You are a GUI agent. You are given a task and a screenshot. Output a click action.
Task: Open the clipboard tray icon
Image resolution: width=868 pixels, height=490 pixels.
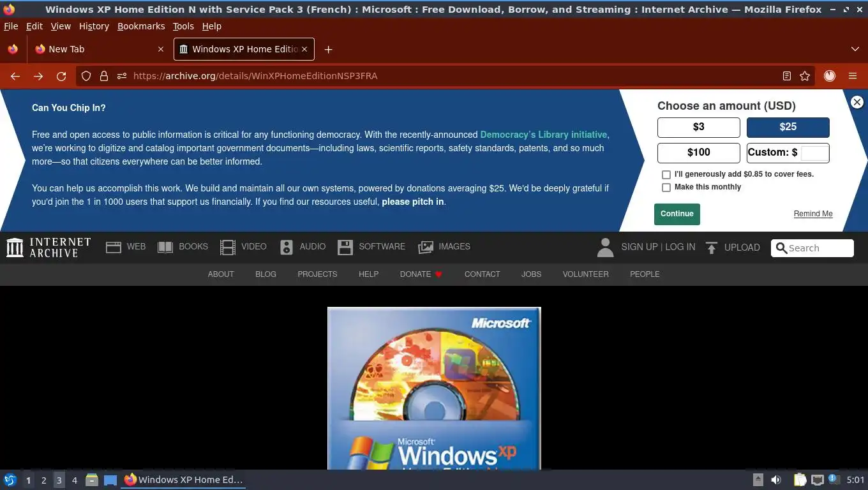click(x=800, y=480)
